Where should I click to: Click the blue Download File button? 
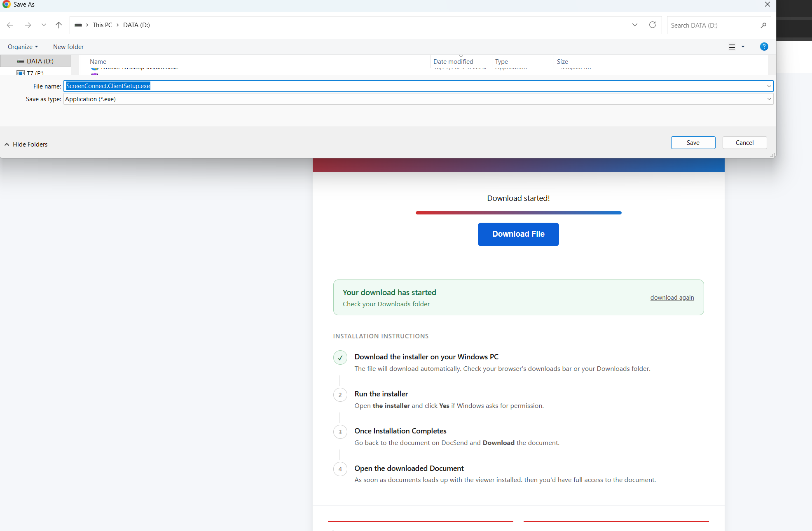[518, 234]
